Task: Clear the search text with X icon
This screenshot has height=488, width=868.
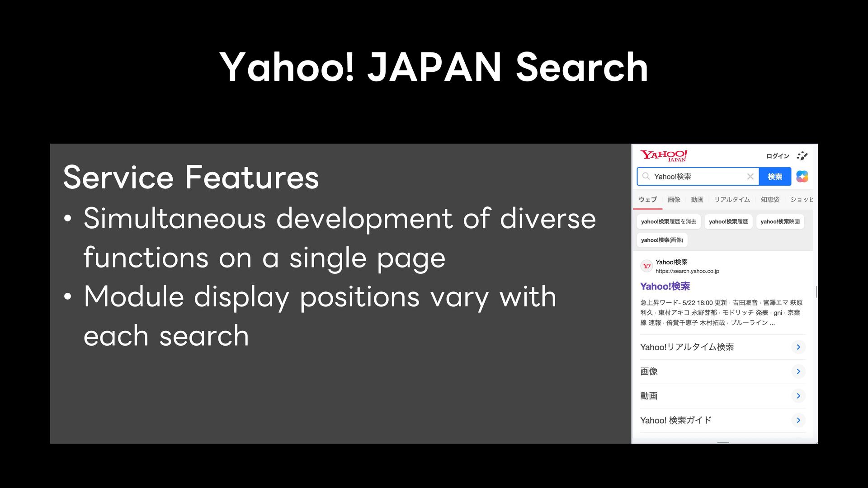Action: pyautogui.click(x=750, y=176)
